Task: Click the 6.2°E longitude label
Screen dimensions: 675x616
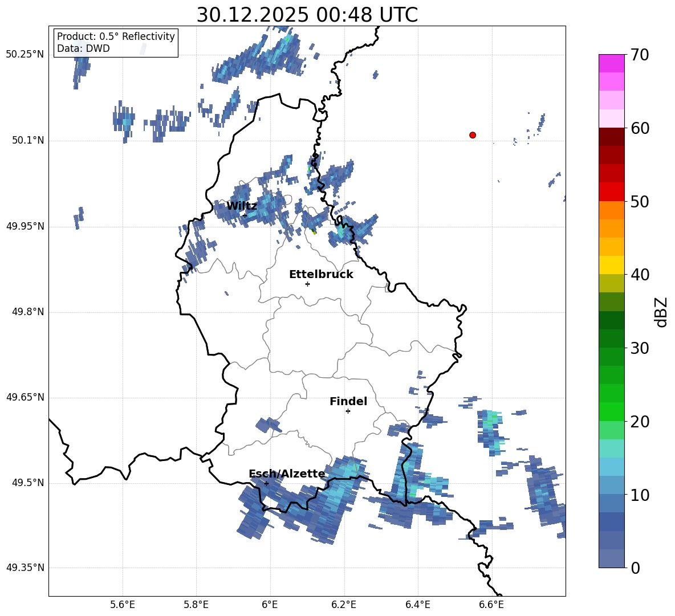Action: click(x=344, y=605)
